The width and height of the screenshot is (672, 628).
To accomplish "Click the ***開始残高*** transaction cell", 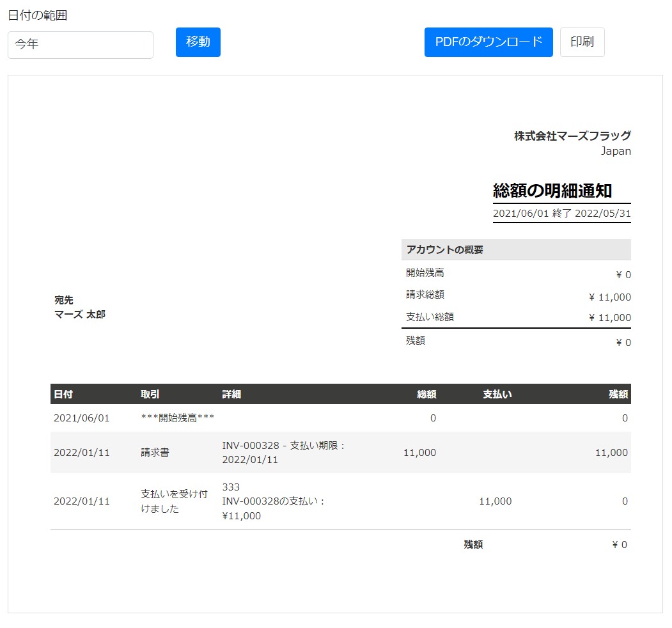I will pos(177,418).
